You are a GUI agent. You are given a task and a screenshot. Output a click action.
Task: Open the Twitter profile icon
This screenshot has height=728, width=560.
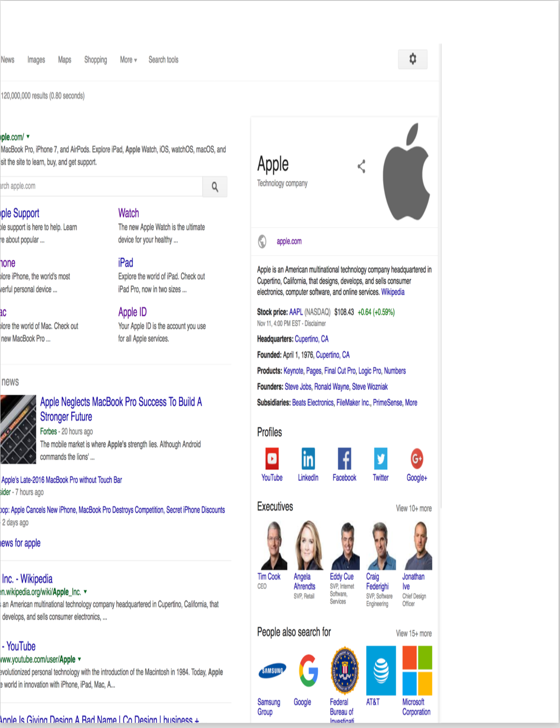(381, 458)
